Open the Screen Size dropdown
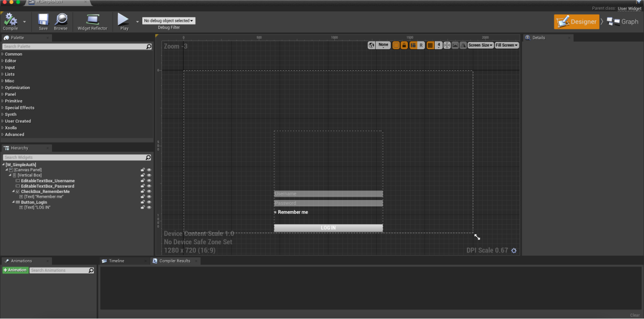The image size is (644, 319). click(480, 46)
